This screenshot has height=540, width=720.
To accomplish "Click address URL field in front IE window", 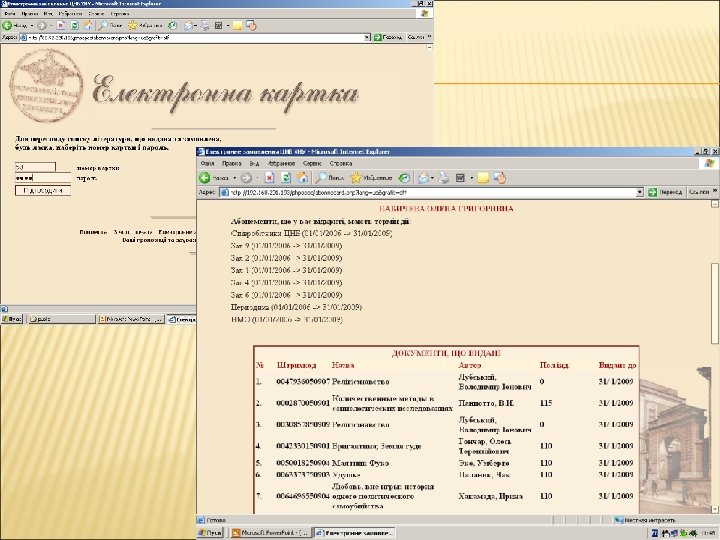I will [427, 192].
